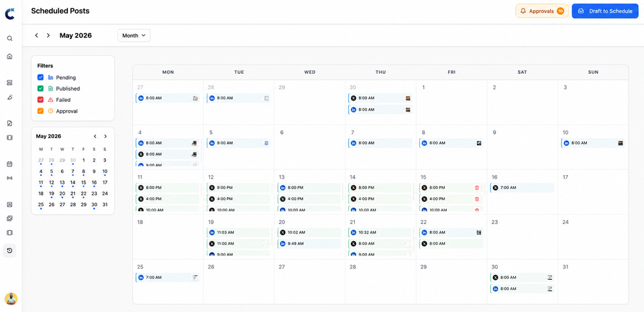Open May 4 LinkedIn 8:00 AM post
This screenshot has width=644, height=312.
(168, 144)
